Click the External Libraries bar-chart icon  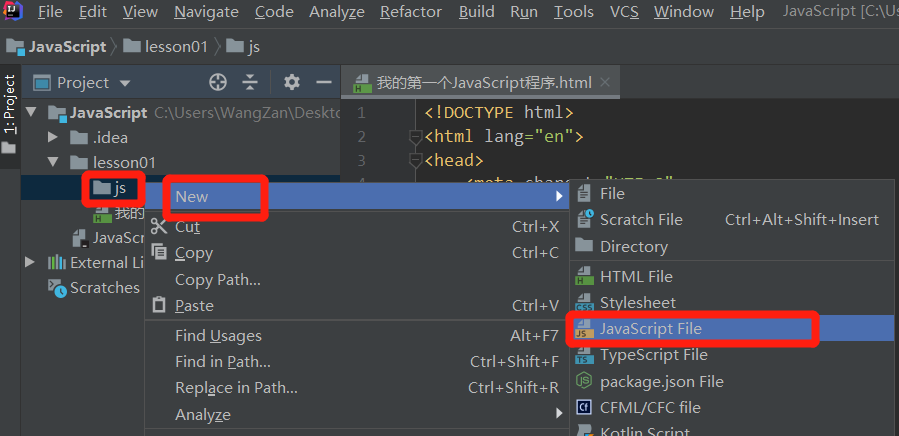[x=57, y=263]
